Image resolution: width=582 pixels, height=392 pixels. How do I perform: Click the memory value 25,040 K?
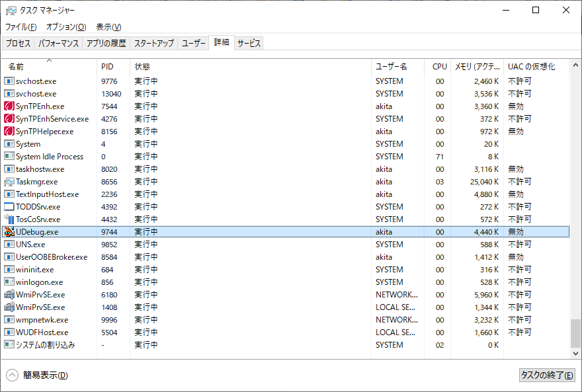click(x=484, y=182)
